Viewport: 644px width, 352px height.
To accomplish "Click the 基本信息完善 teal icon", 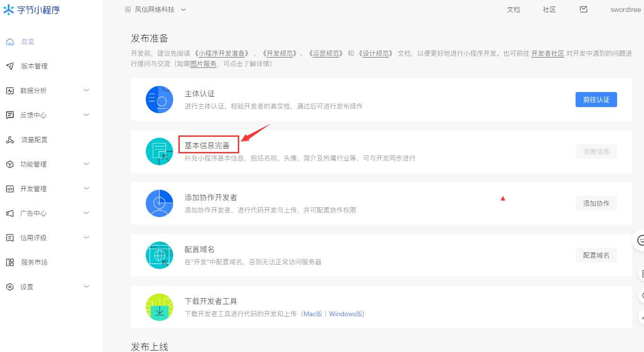I will pos(159,151).
